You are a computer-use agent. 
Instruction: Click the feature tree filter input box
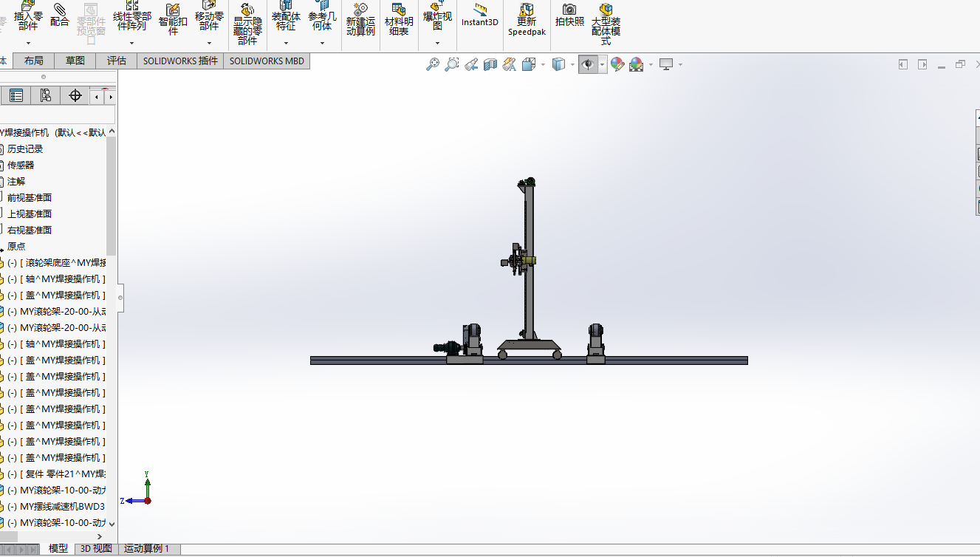pos(58,115)
